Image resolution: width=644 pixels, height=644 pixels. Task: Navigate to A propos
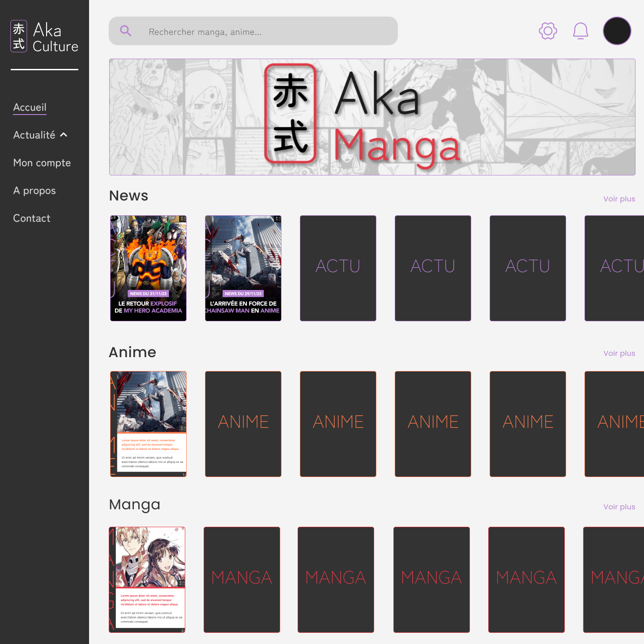point(34,191)
